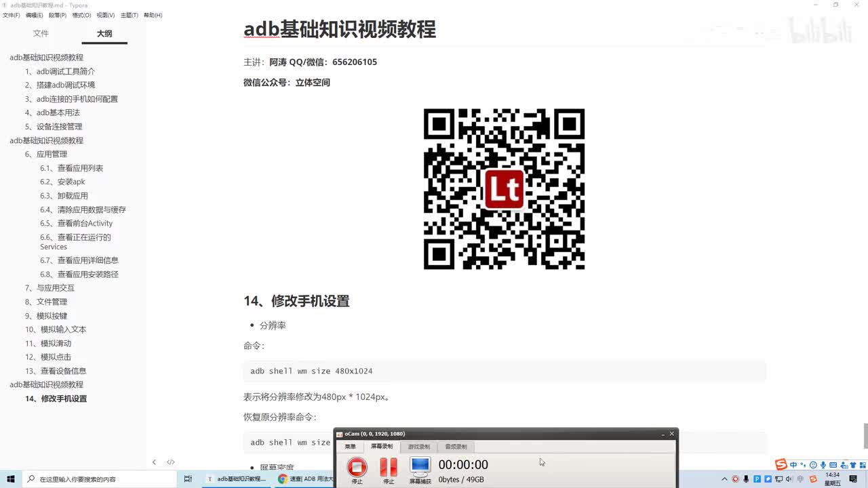Select outline entry 6.7、查看应用详细信息
The image size is (868, 488).
tap(79, 260)
